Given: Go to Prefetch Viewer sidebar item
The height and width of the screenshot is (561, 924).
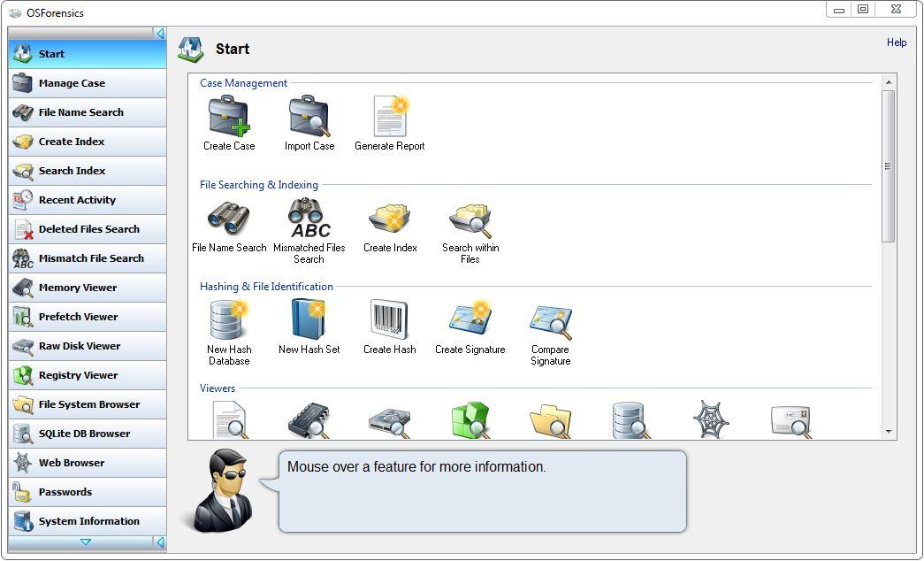Looking at the screenshot, I should pyautogui.click(x=88, y=317).
